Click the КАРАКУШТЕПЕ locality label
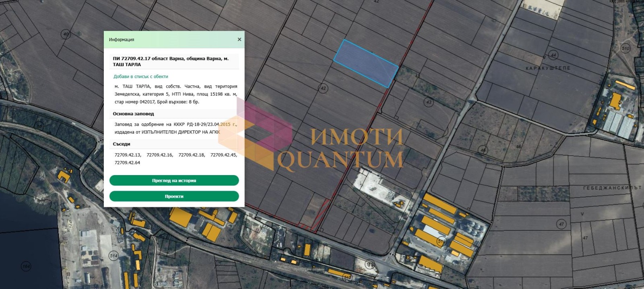The image size is (644, 289). [548, 68]
